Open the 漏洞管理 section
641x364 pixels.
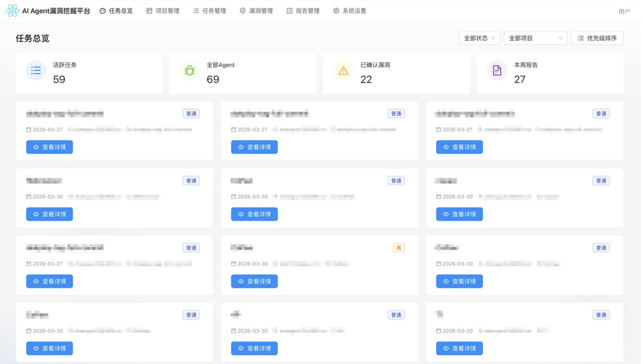point(256,11)
